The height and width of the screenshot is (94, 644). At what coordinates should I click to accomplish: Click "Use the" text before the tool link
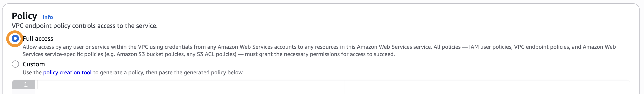(x=32, y=73)
